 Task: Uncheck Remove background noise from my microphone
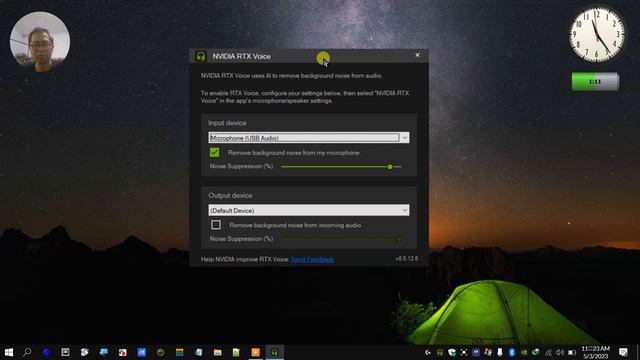214,153
